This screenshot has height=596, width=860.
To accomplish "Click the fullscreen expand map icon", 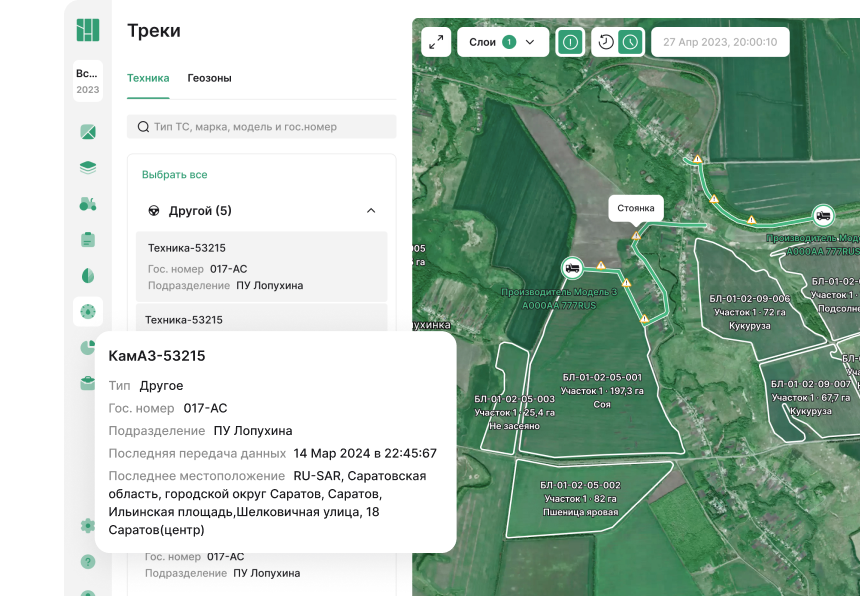I will [x=436, y=42].
